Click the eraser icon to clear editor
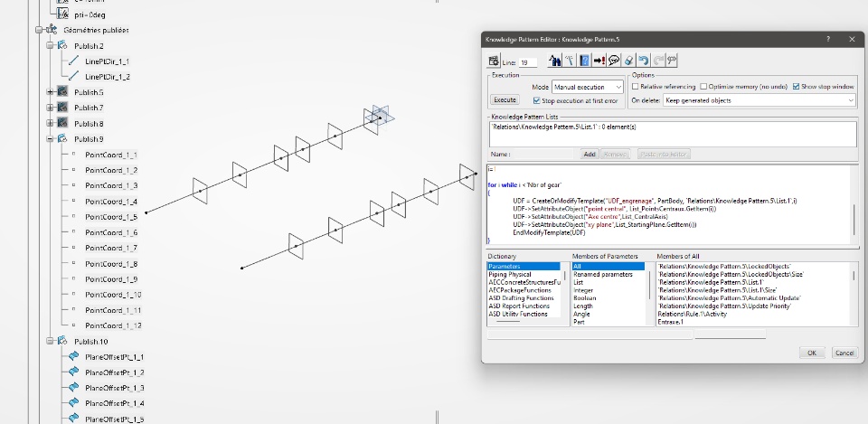868x424 pixels. click(628, 61)
